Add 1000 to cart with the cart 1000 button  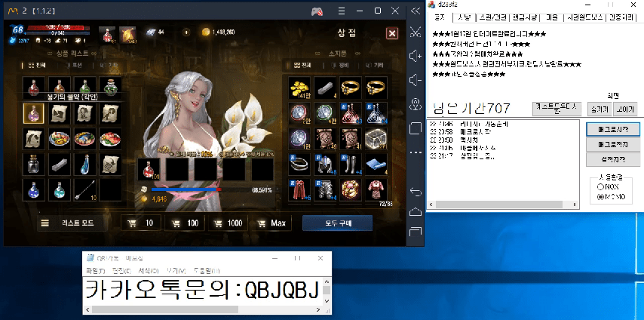click(228, 223)
